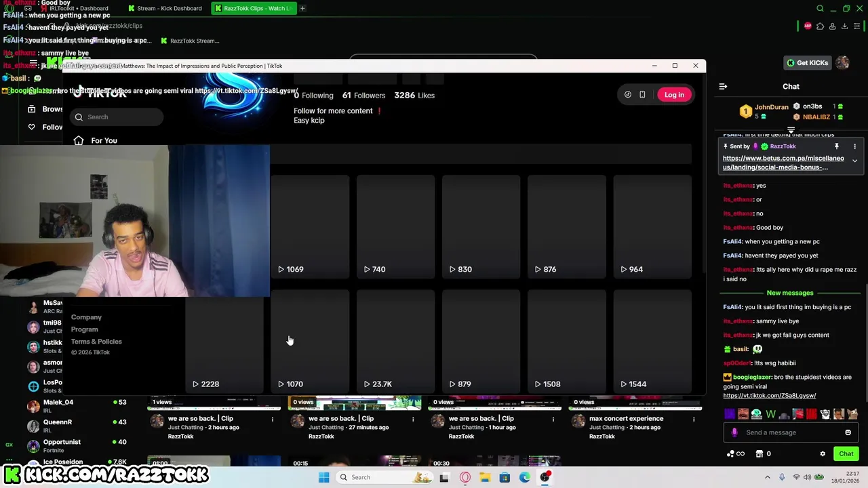This screenshot has height=488, width=868.
Task: Open the TikTok video with 1069 views
Action: click(x=310, y=226)
